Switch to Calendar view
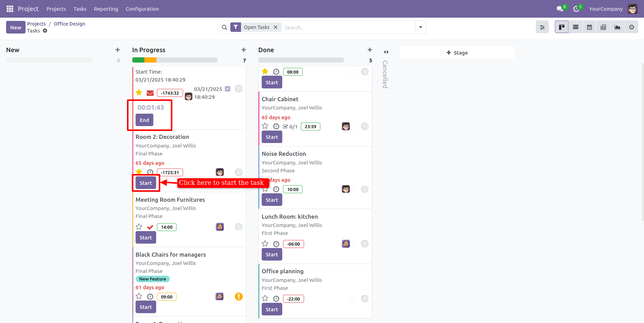 point(589,27)
